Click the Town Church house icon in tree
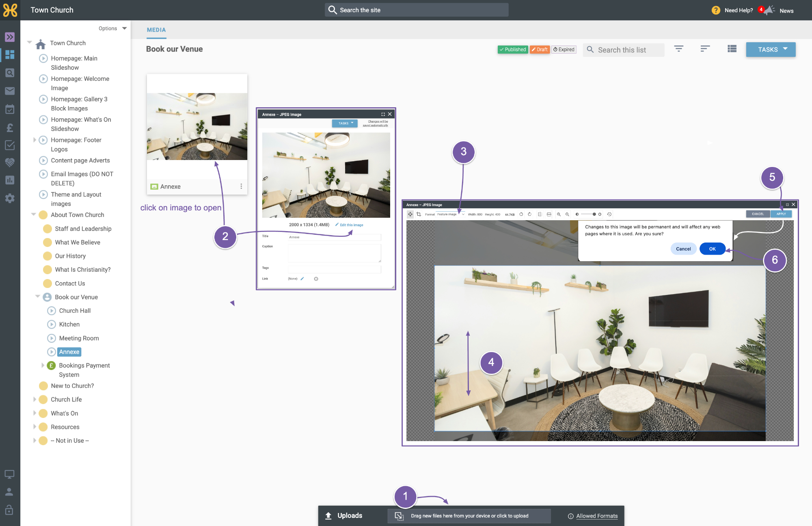812x526 pixels. (x=41, y=43)
